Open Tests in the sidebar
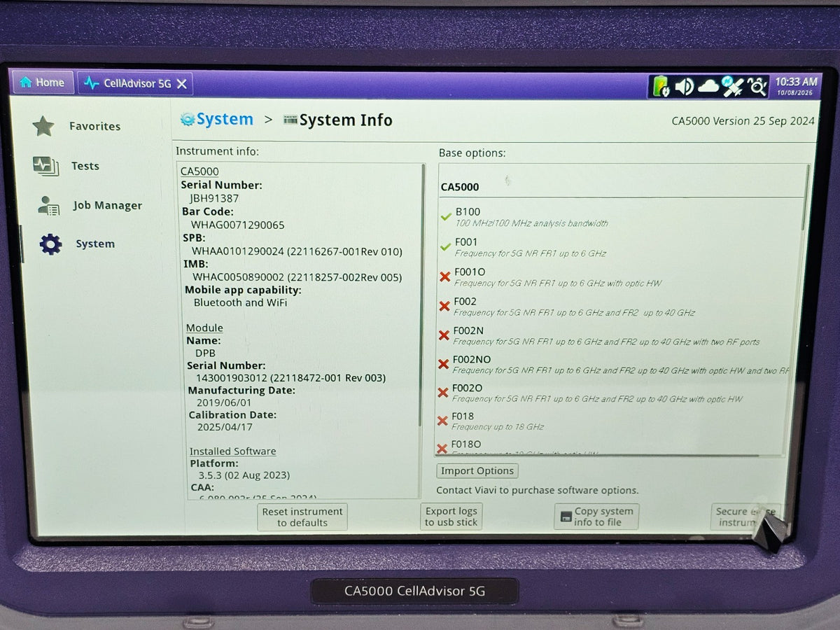This screenshot has width=840, height=630. pyautogui.click(x=85, y=166)
